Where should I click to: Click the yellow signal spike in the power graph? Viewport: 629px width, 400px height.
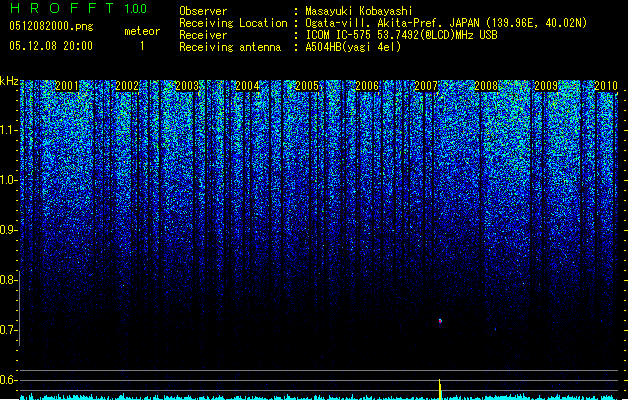440,389
